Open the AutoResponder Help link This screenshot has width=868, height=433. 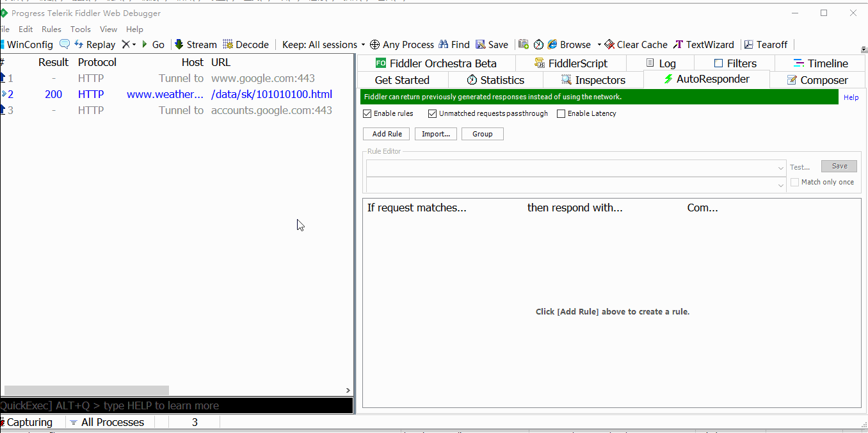pyautogui.click(x=851, y=97)
